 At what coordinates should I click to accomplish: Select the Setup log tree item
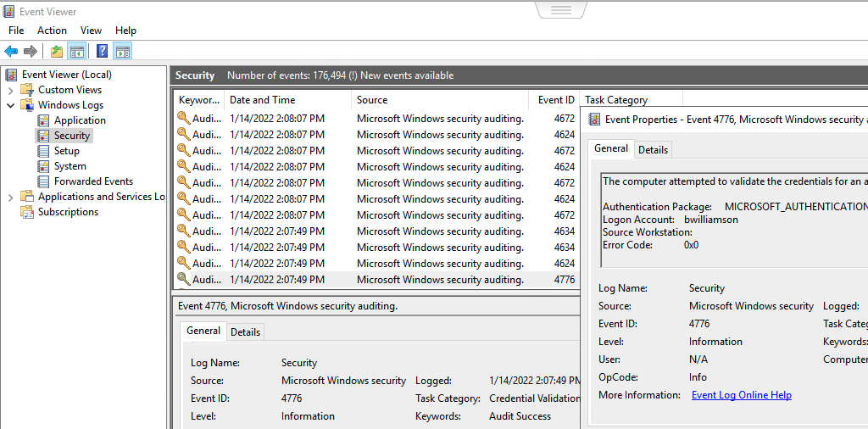tap(66, 151)
